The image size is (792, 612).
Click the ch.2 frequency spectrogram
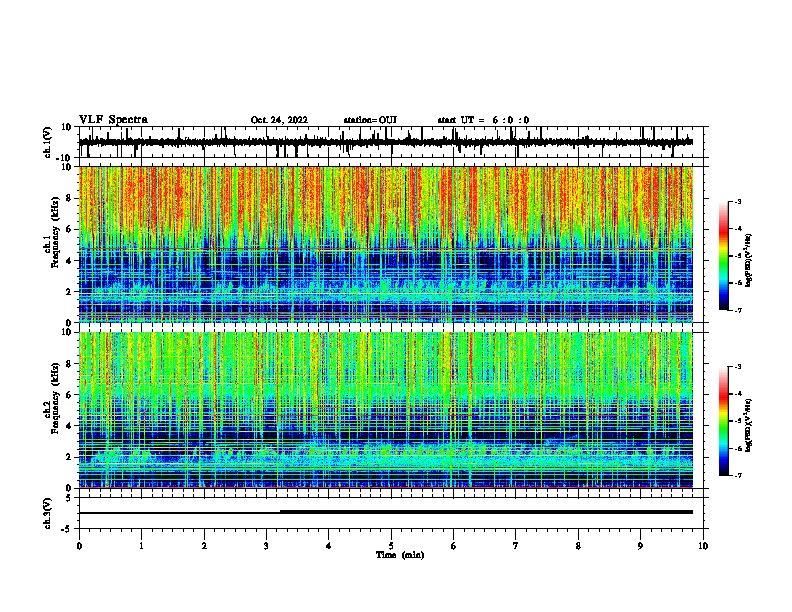(385, 410)
